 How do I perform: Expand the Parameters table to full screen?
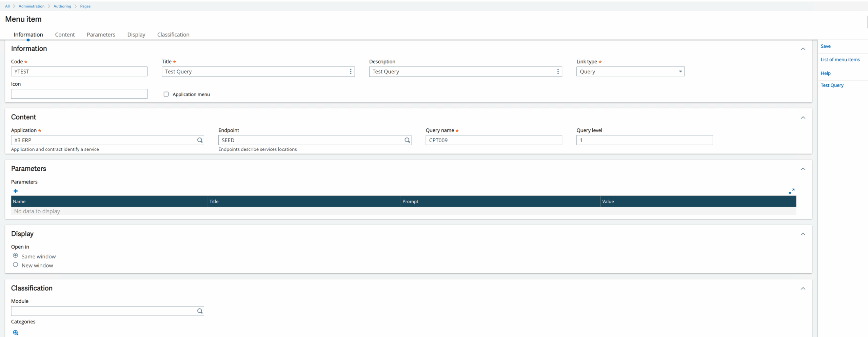point(792,191)
